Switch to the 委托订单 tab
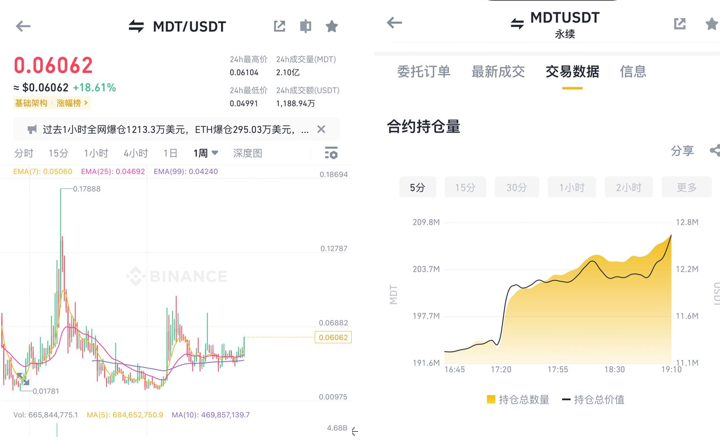The image size is (720, 448). pos(424,72)
